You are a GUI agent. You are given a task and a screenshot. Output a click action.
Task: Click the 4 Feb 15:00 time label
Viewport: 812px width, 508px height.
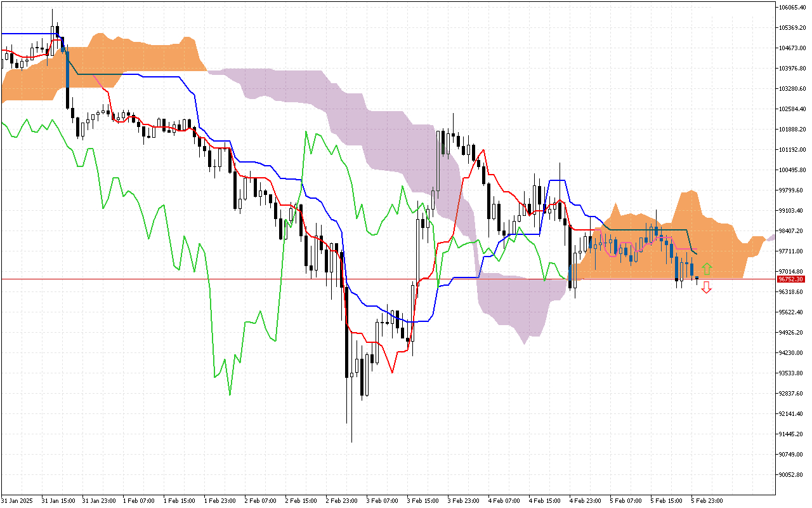545,500
